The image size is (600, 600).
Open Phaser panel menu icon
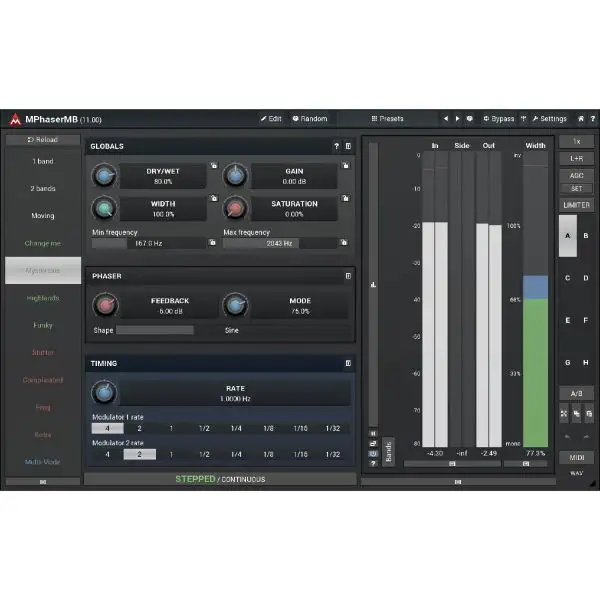point(348,276)
